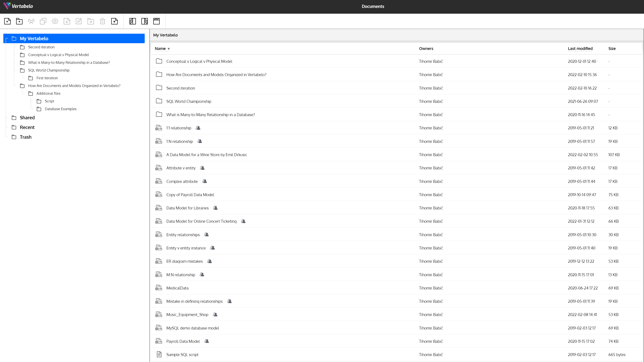Click Copy of Payroll Data Model icon

pyautogui.click(x=159, y=195)
